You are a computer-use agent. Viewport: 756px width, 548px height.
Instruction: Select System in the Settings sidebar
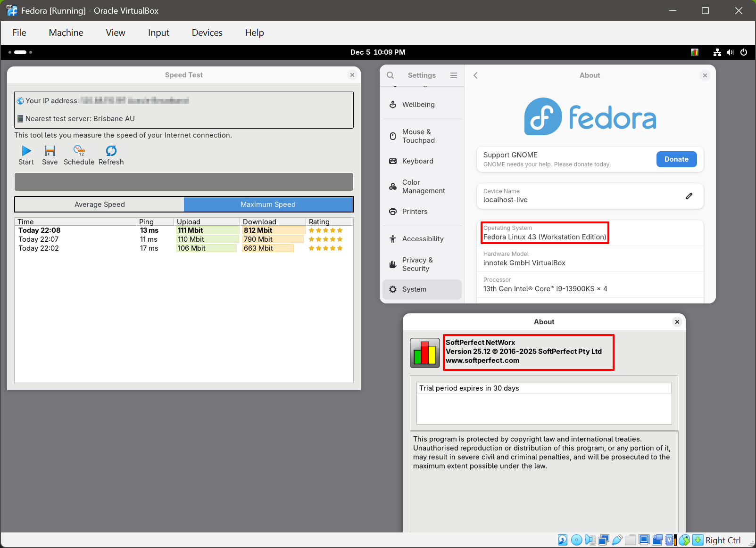[422, 289]
